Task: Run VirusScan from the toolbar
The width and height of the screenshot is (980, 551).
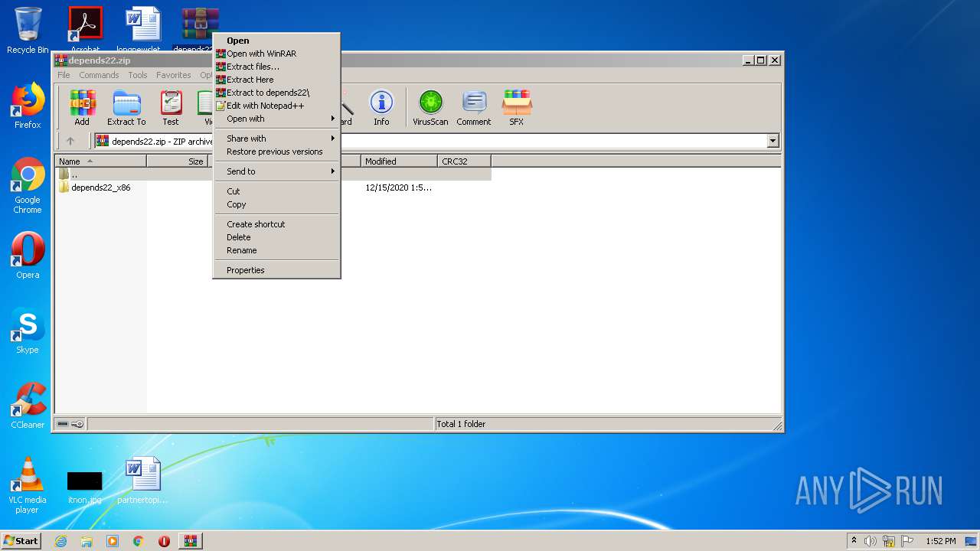Action: [x=430, y=108]
